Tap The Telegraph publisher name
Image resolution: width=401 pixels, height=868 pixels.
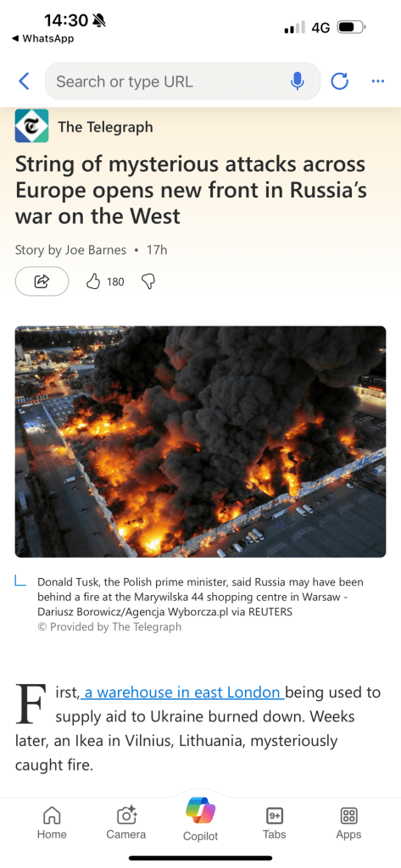click(x=105, y=127)
